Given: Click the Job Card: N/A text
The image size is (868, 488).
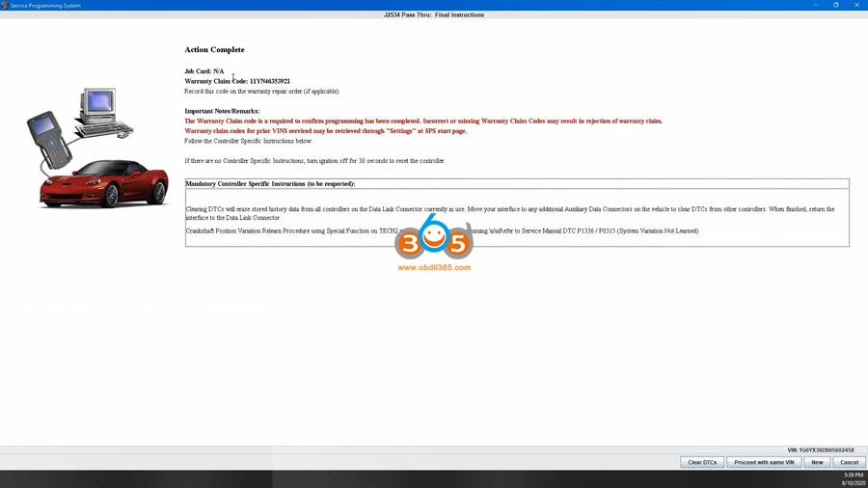Looking at the screenshot, I should pyautogui.click(x=204, y=71).
